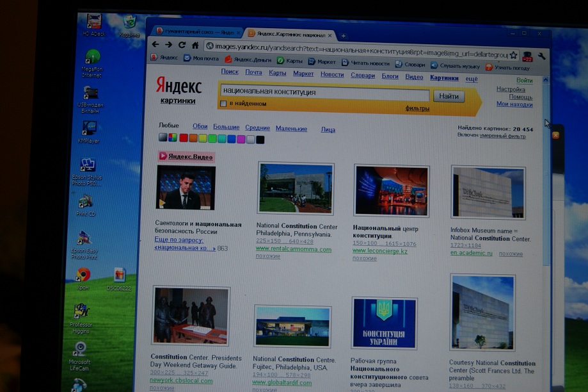Filter results by Маленькие size
The width and height of the screenshot is (588, 392).
tap(291, 128)
